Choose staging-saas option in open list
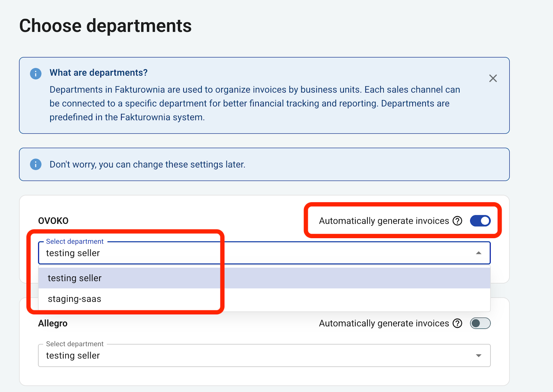Viewport: 553px width, 392px height. [x=75, y=299]
